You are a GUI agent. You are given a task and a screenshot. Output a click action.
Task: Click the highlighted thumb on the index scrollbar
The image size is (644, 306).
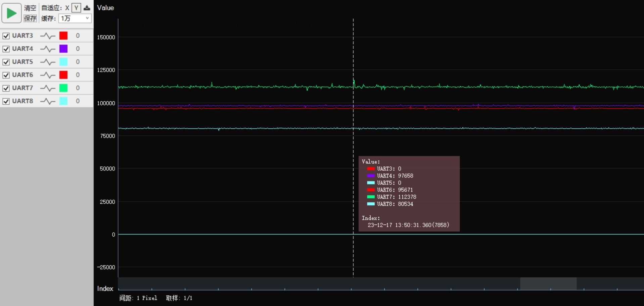click(548, 284)
